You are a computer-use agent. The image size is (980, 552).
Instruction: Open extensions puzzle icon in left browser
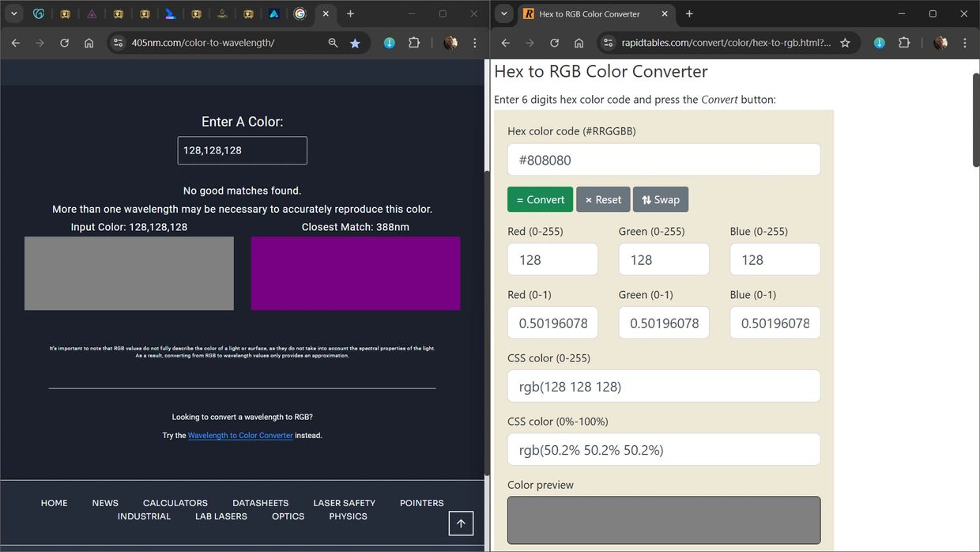tap(413, 43)
